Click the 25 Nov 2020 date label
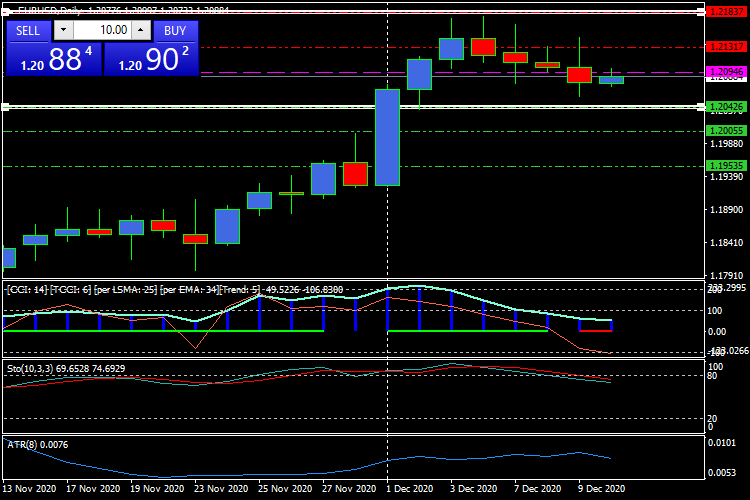Viewport: 750px width, 500px height. click(x=285, y=489)
